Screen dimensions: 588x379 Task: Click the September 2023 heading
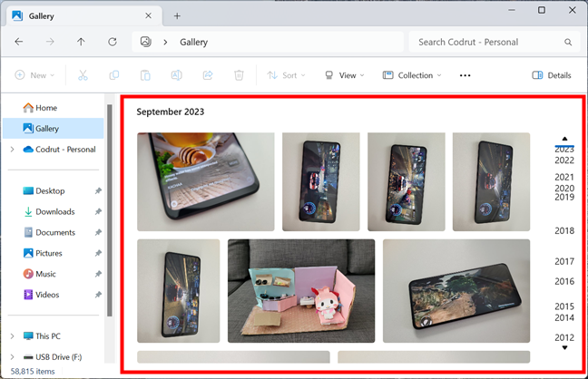click(171, 112)
